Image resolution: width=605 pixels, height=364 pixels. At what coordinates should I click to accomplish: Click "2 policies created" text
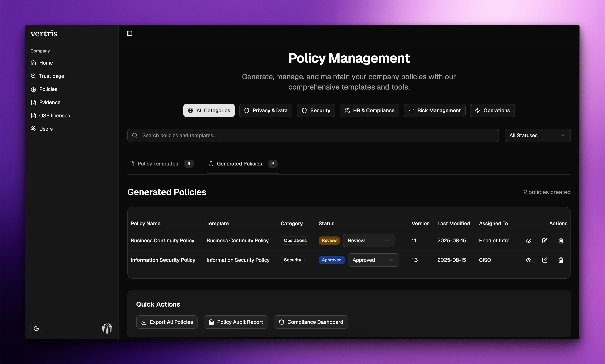pos(547,192)
